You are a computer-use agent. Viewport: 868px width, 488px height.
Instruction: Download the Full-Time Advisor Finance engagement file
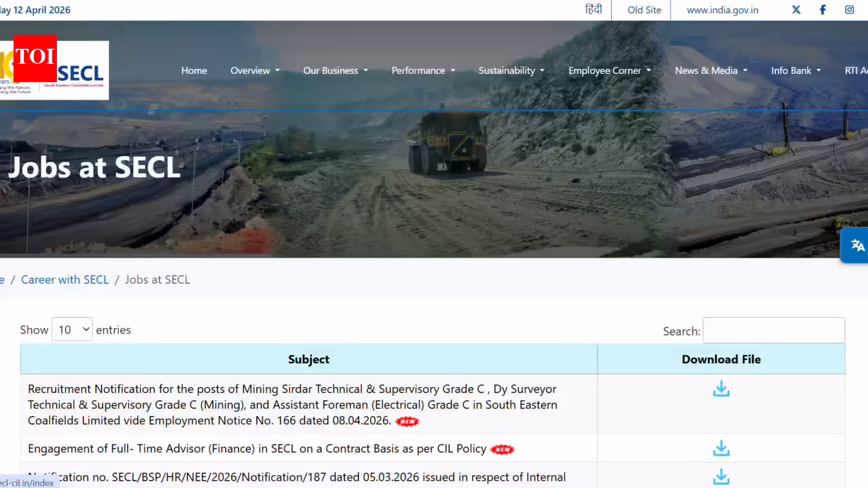(721, 449)
